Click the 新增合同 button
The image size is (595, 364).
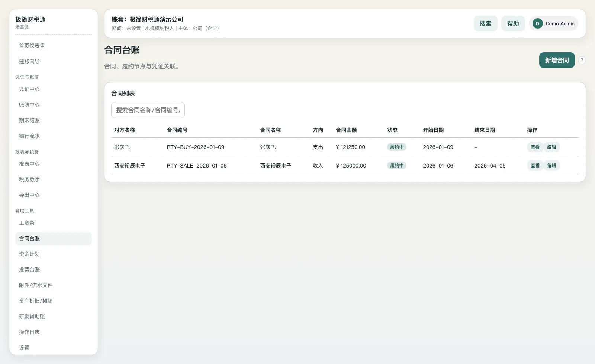[x=557, y=60]
